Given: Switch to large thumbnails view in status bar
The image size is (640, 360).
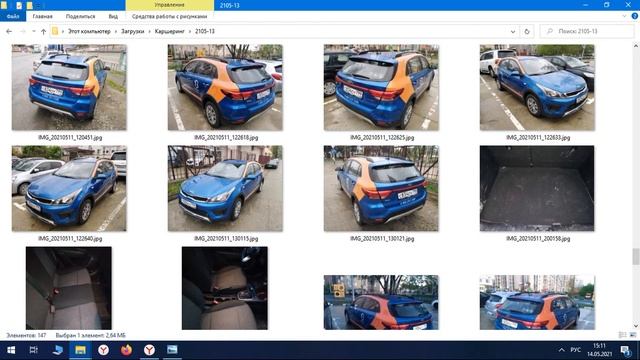Looking at the screenshot, I should point(633,335).
